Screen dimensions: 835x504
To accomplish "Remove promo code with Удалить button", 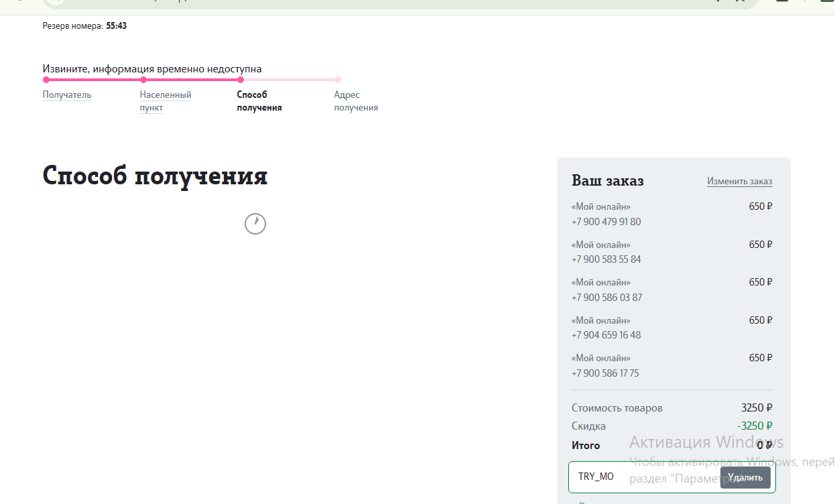I will 745,478.
